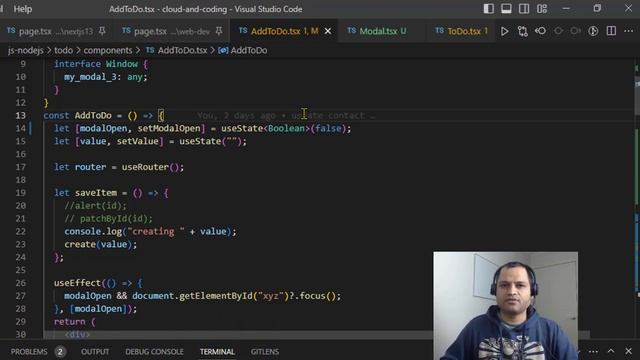Open changes compare icon in editor toolbar
Viewport: 640px width, 360px height.
click(522, 31)
